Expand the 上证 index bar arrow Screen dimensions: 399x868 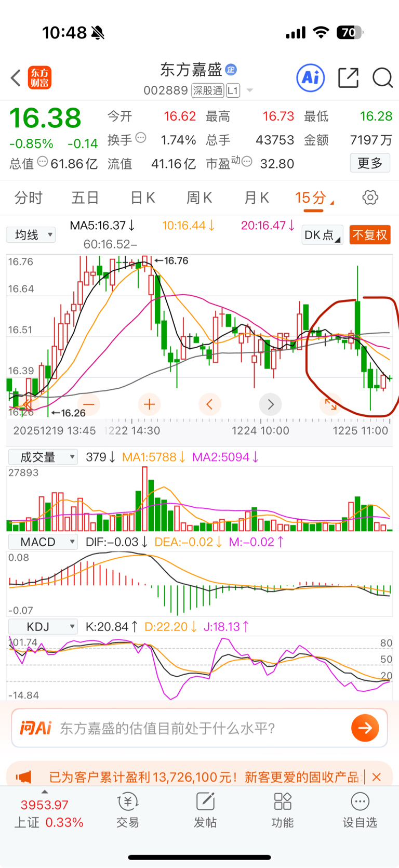[x=45, y=792]
